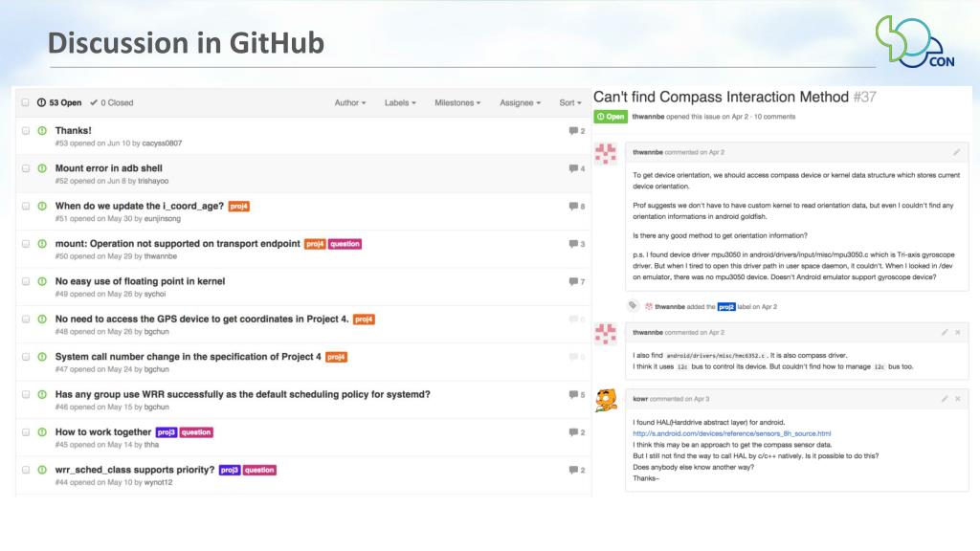The height and width of the screenshot is (551, 980).
Task: Click open-issue icon beside 'No easy use of floating point'
Action: [x=42, y=282]
